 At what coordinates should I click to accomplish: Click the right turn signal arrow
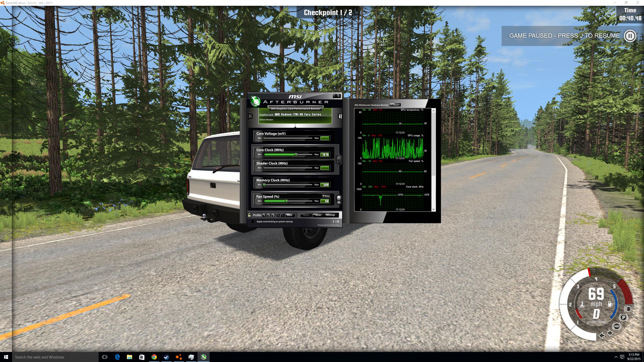click(x=610, y=333)
